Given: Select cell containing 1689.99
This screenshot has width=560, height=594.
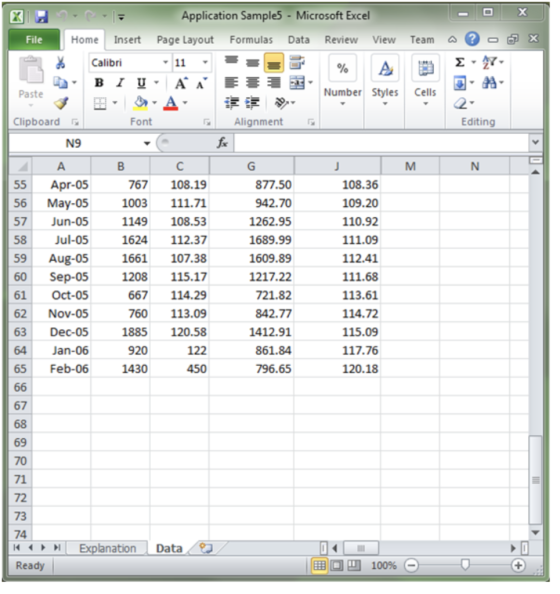Looking at the screenshot, I should click(252, 240).
